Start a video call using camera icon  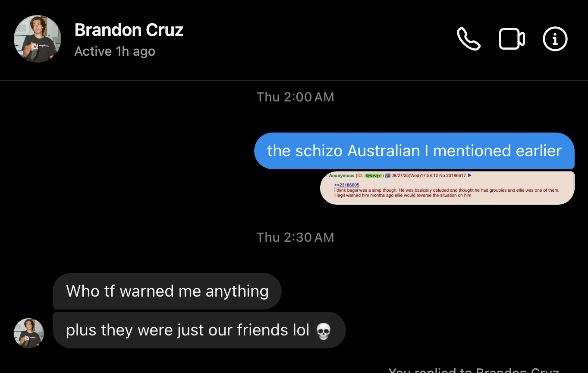(x=512, y=39)
